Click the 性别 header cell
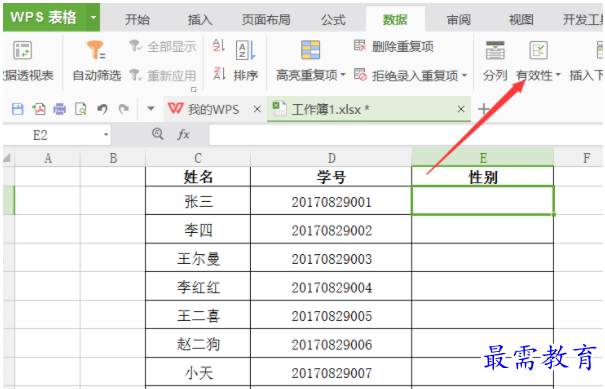The width and height of the screenshot is (605, 389). tap(483, 177)
